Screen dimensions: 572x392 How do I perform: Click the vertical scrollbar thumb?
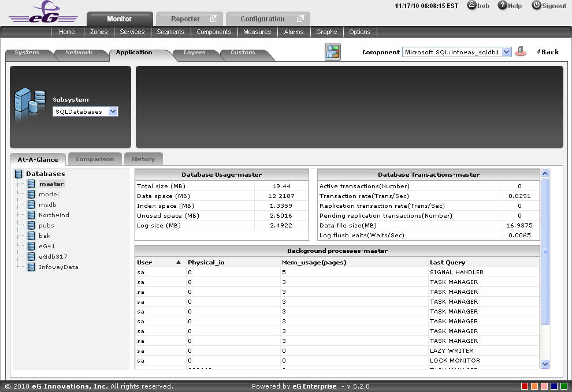[x=545, y=252]
